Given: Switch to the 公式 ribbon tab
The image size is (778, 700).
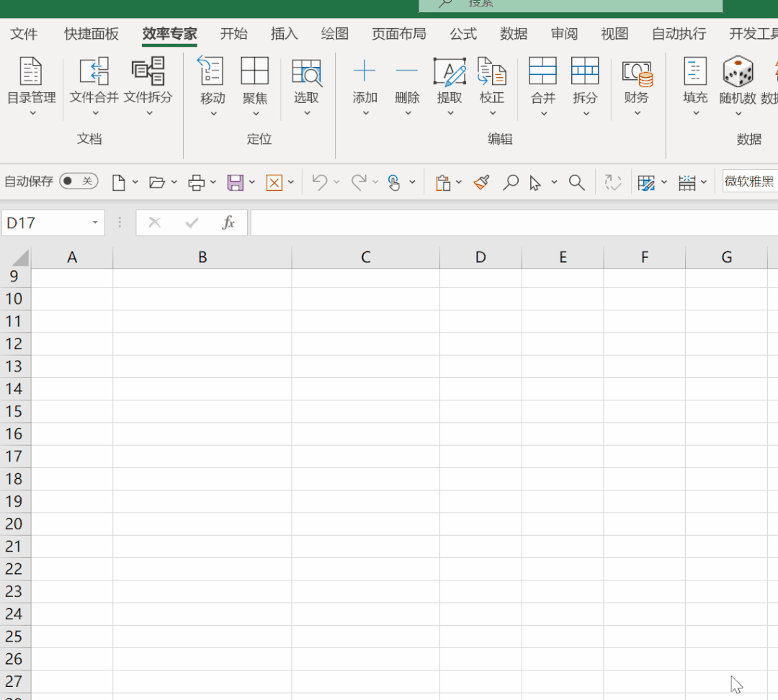Looking at the screenshot, I should (x=463, y=34).
